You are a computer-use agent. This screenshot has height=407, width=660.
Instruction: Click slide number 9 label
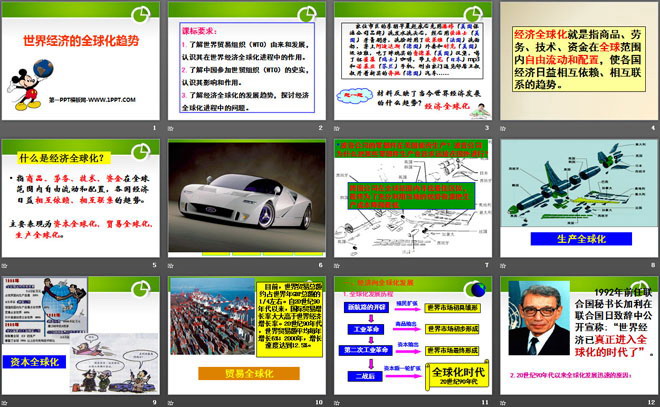pos(154,402)
